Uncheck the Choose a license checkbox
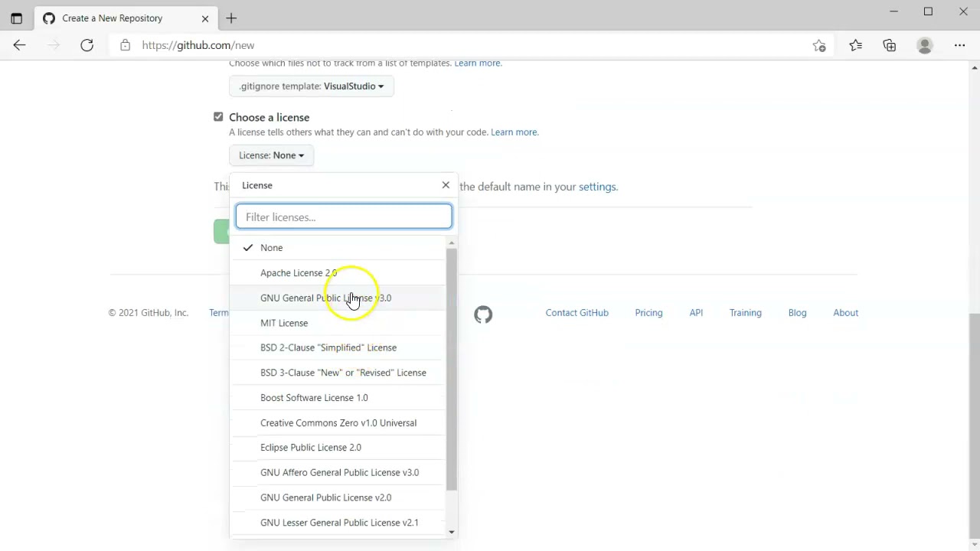 point(218,116)
